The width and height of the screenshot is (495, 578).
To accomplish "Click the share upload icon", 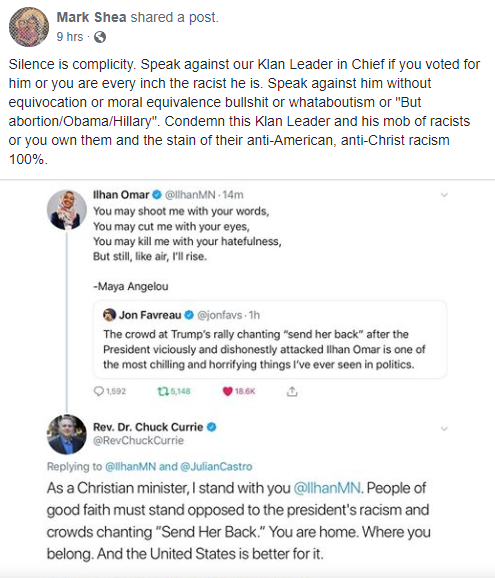I will tap(292, 391).
